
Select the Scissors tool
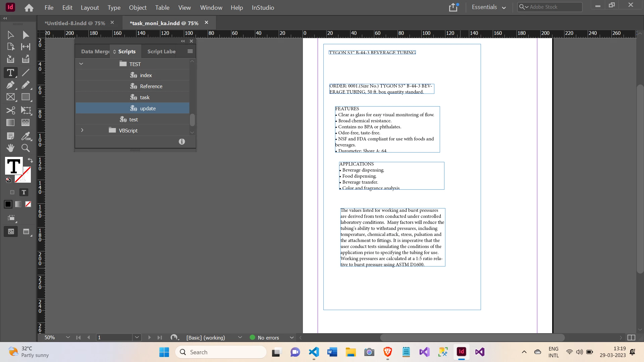pyautogui.click(x=10, y=110)
